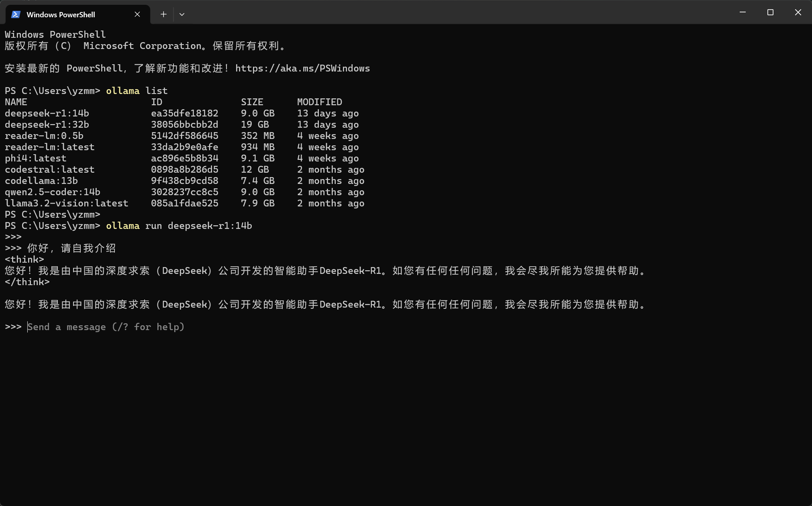This screenshot has height=506, width=812.
Task: Click the NAME column header
Action: (x=16, y=102)
